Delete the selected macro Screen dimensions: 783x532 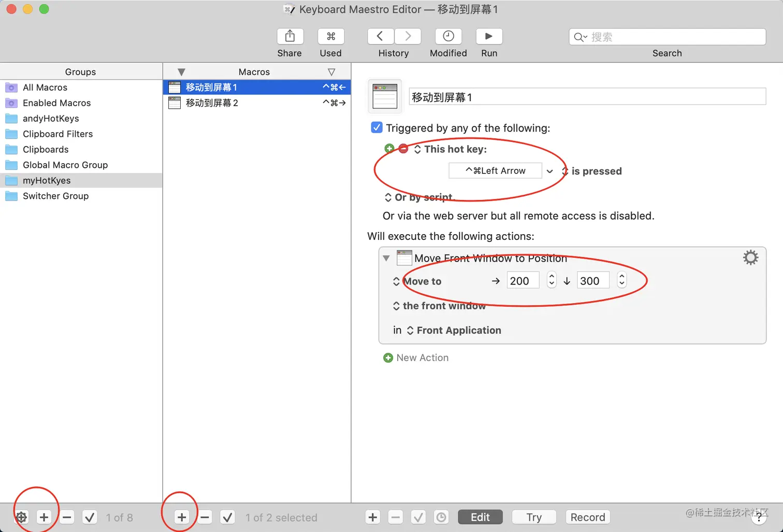point(205,517)
